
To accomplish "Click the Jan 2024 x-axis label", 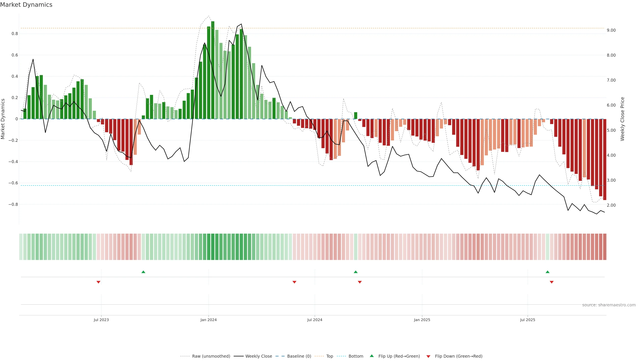I will point(208,320).
